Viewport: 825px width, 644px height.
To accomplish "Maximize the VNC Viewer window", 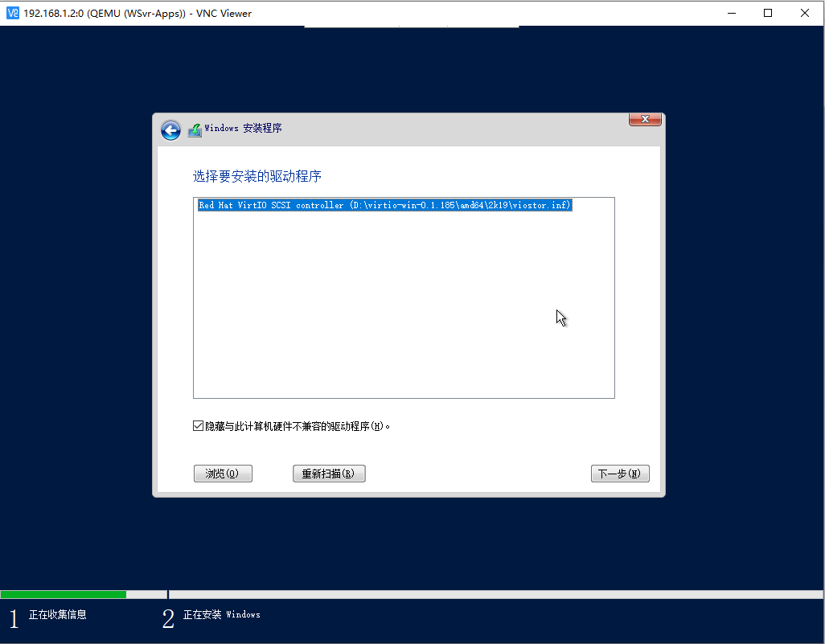I will (x=768, y=13).
